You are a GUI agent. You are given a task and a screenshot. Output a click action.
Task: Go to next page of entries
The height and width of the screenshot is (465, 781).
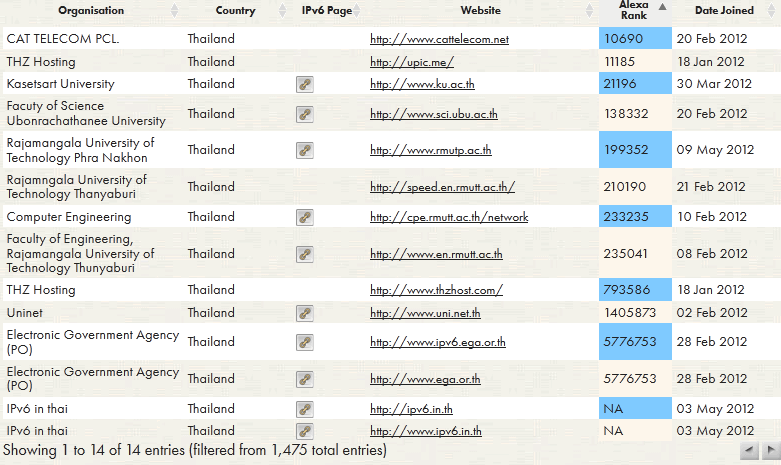pyautogui.click(x=769, y=451)
